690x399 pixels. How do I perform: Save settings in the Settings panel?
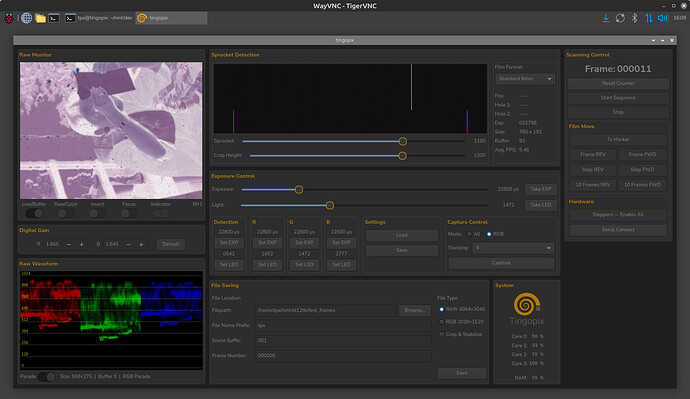coord(402,250)
